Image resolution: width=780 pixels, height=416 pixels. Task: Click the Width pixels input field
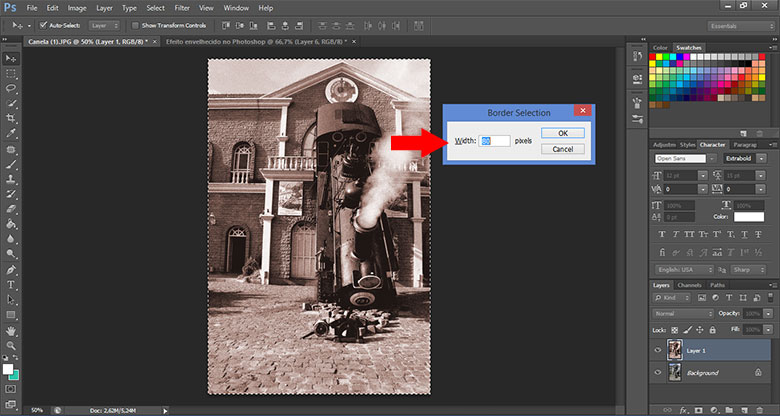tap(494, 141)
